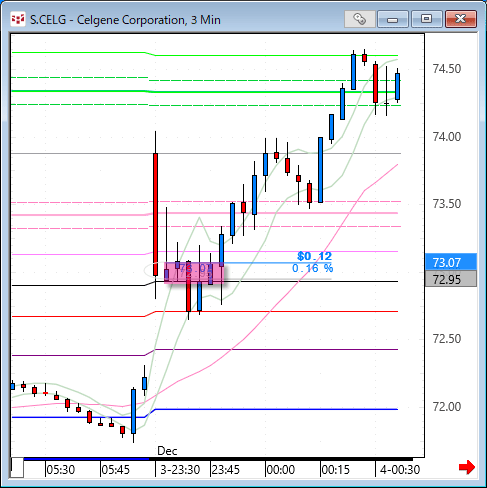
Task: Click the red scroll-right arrow
Action: click(467, 467)
